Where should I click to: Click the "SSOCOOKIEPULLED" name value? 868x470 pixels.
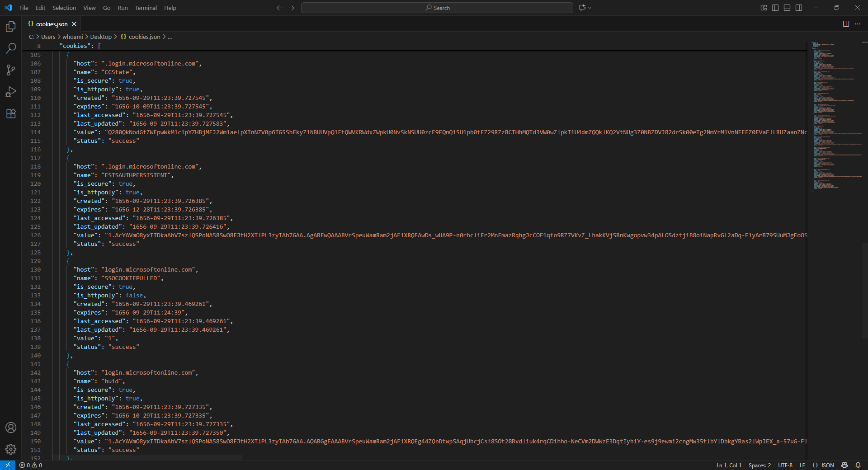(x=131, y=278)
